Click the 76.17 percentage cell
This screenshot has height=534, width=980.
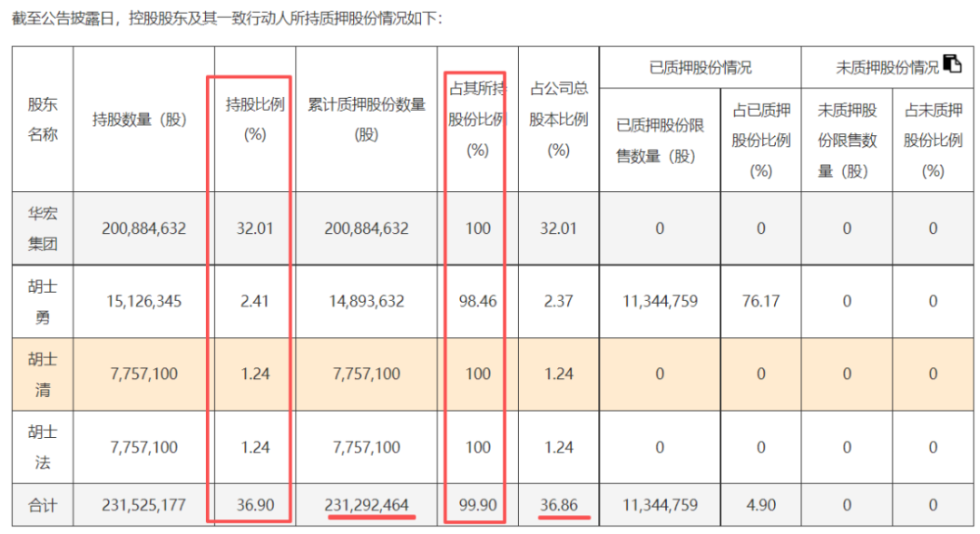[x=760, y=302]
